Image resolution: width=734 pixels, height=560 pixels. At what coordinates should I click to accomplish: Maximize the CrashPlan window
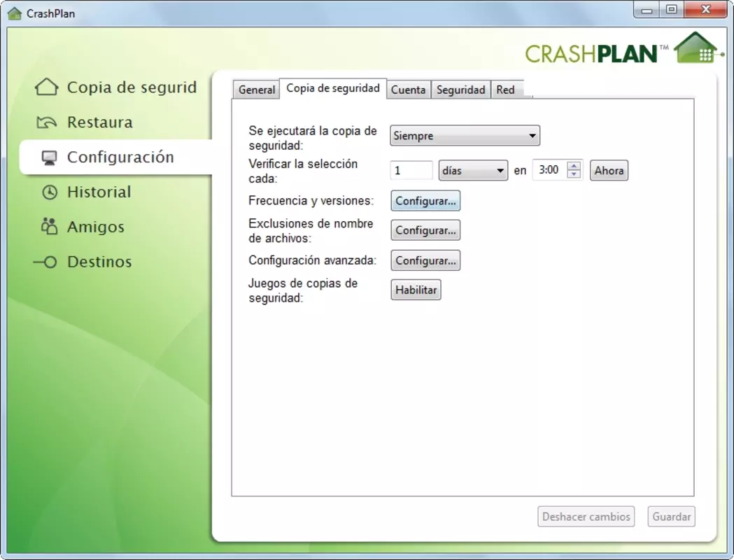pos(672,10)
